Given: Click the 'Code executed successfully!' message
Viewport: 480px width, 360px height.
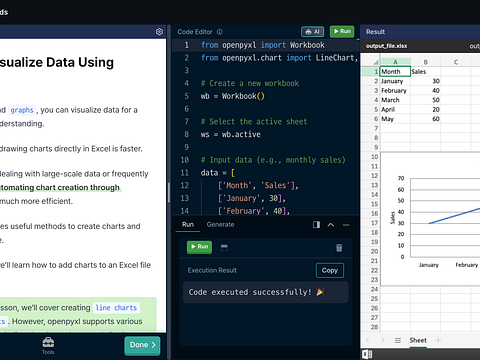Looking at the screenshot, I should [x=256, y=292].
